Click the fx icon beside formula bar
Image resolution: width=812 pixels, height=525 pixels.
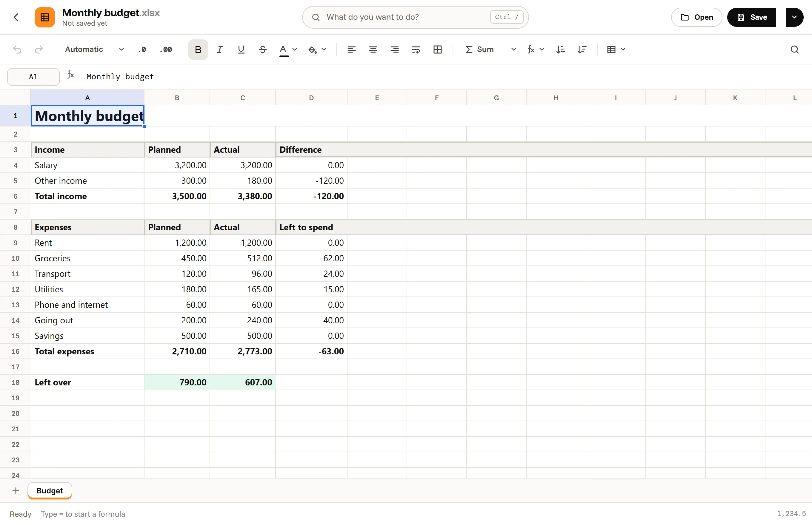pyautogui.click(x=71, y=75)
